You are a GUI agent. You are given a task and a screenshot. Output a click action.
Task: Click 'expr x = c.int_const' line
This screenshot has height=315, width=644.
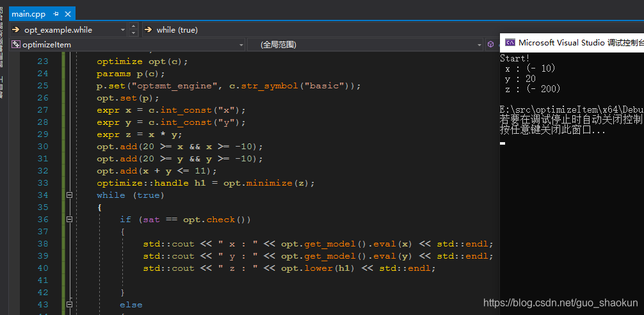[x=171, y=110]
